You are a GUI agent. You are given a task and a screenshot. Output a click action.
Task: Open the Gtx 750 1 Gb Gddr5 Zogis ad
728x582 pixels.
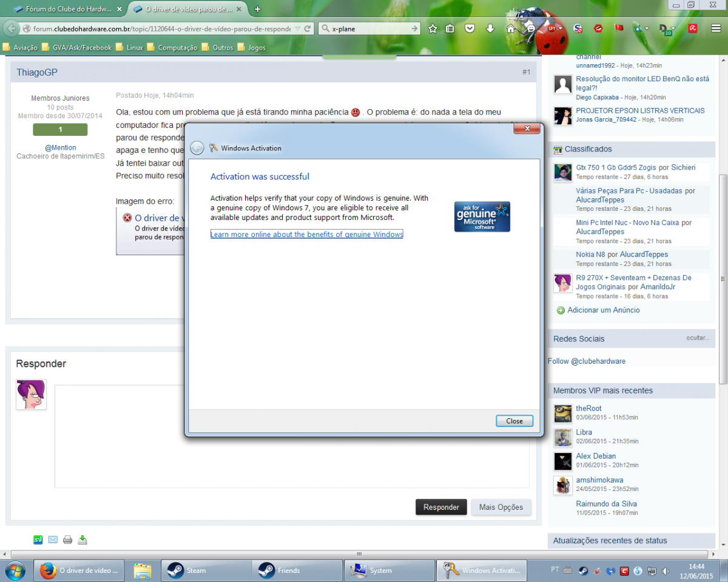coord(616,167)
